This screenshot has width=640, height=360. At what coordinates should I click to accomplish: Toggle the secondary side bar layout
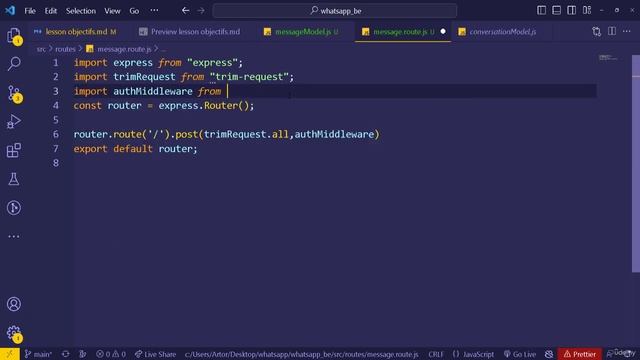tap(571, 10)
